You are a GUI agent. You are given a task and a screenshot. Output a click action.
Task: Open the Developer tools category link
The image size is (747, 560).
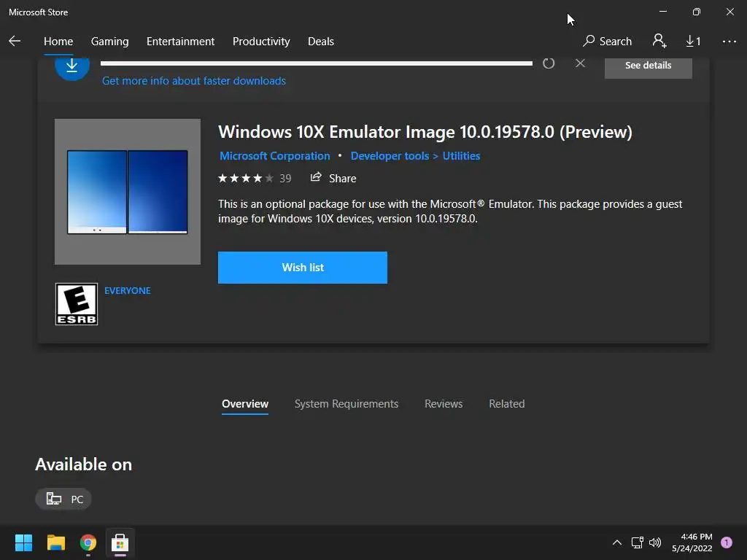[x=390, y=156]
